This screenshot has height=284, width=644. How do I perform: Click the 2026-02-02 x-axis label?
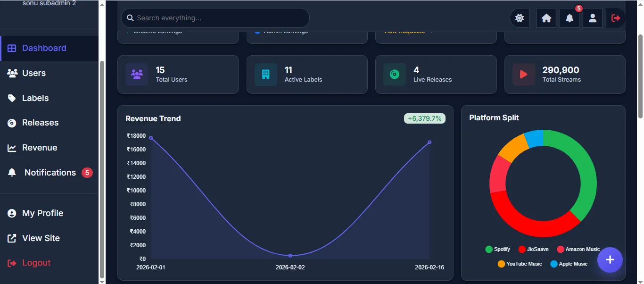[x=290, y=267]
